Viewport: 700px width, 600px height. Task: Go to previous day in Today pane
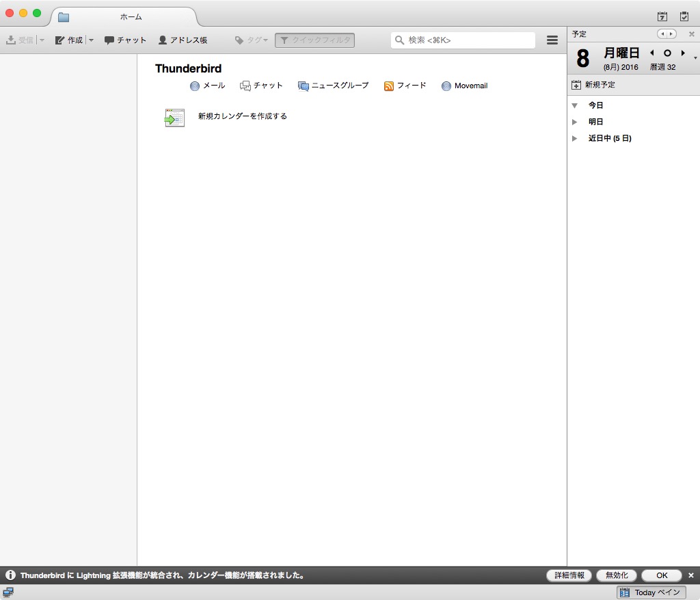652,53
